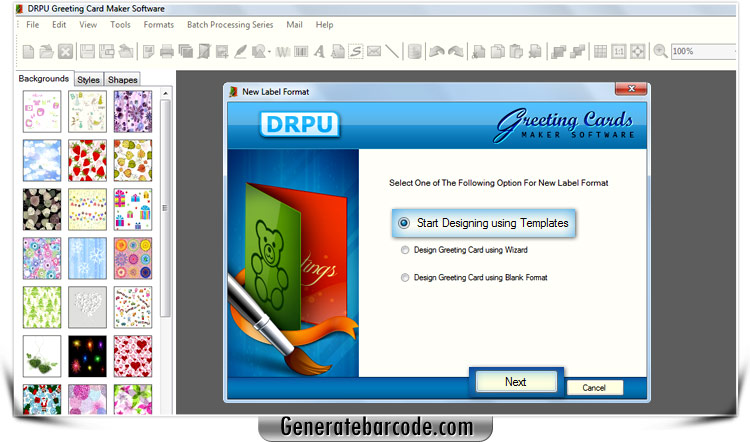
Task: Click the Copy pages toolbar icon
Action: [497, 51]
